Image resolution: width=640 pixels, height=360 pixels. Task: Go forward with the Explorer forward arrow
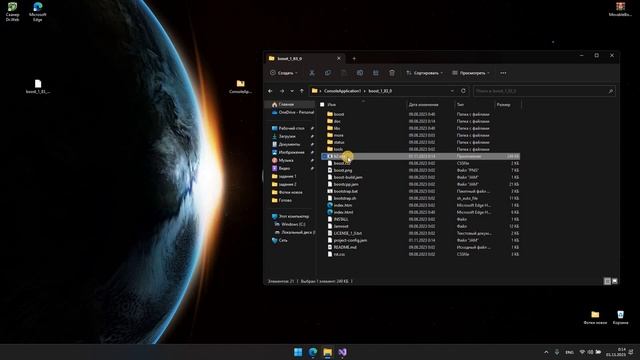click(x=282, y=91)
